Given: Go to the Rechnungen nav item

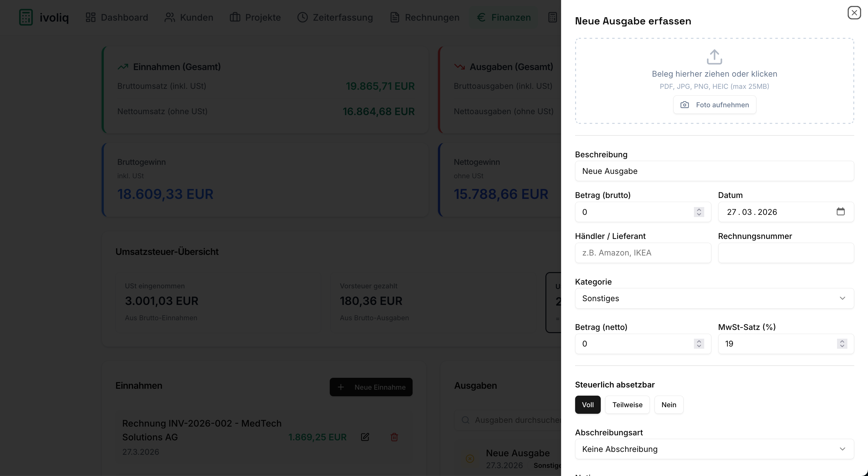Looking at the screenshot, I should [x=424, y=17].
